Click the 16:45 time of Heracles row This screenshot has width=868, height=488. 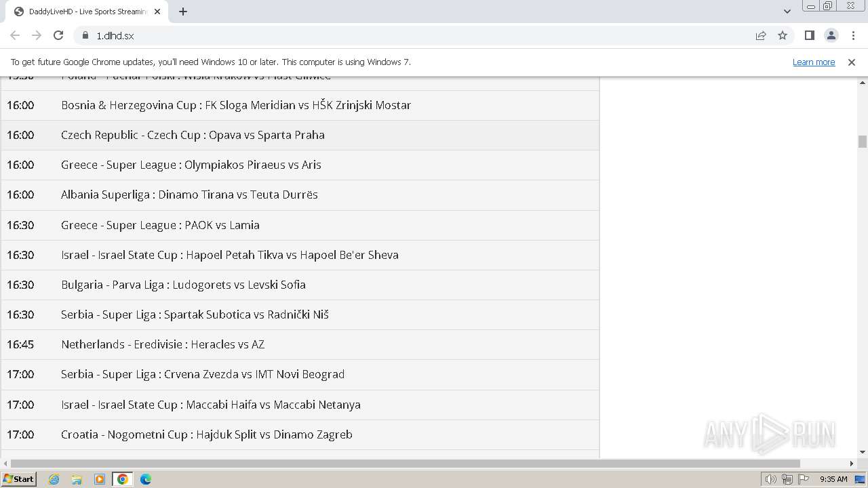20,344
